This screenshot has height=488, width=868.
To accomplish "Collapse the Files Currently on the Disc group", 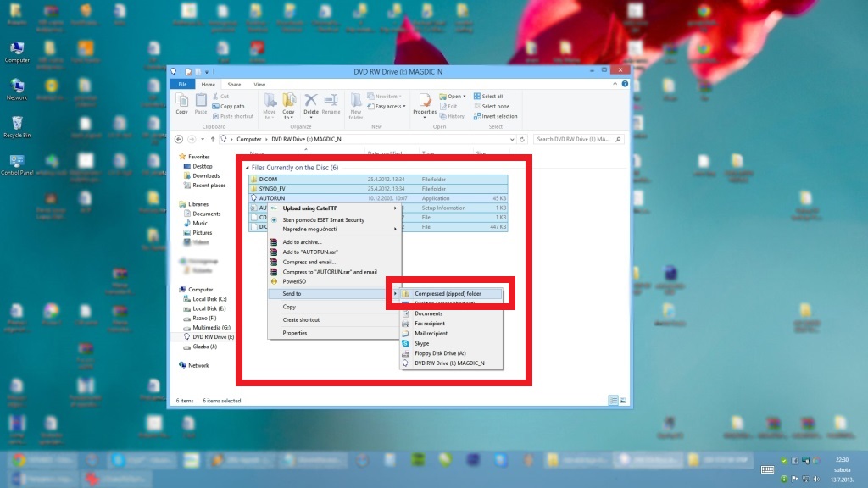I will (x=248, y=168).
